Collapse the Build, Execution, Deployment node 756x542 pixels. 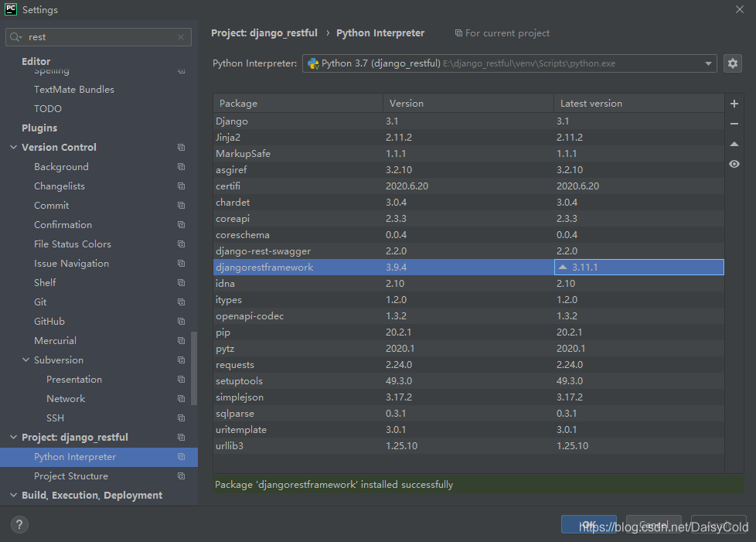(13, 496)
